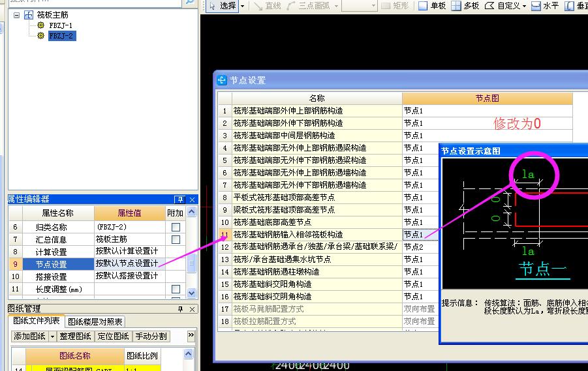Select FBZJ-1 in component tree
The height and width of the screenshot is (371, 588).
(x=61, y=25)
